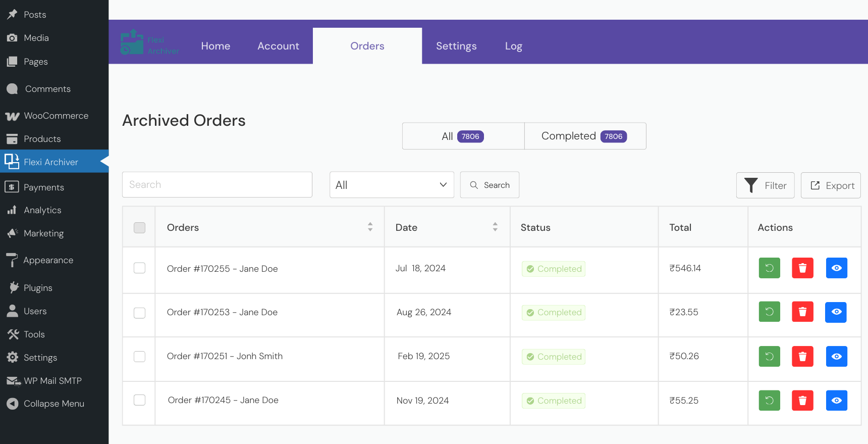
Task: Sort table by Date column
Action: pyautogui.click(x=495, y=227)
